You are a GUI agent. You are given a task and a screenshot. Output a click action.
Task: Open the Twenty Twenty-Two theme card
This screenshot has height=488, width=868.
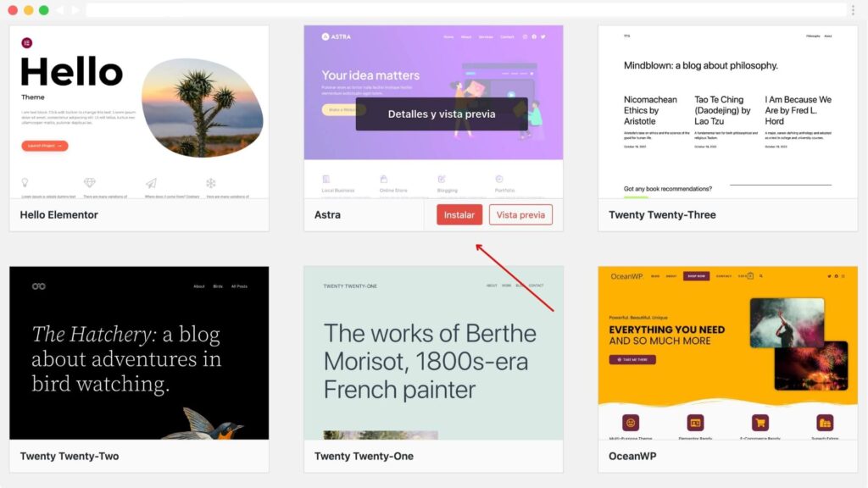coord(139,352)
